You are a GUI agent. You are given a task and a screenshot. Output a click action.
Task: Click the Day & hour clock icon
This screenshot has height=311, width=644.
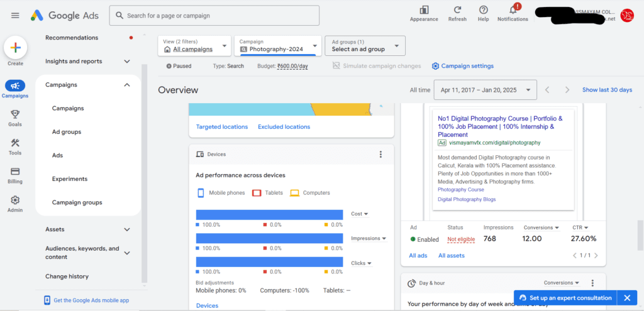pos(411,283)
